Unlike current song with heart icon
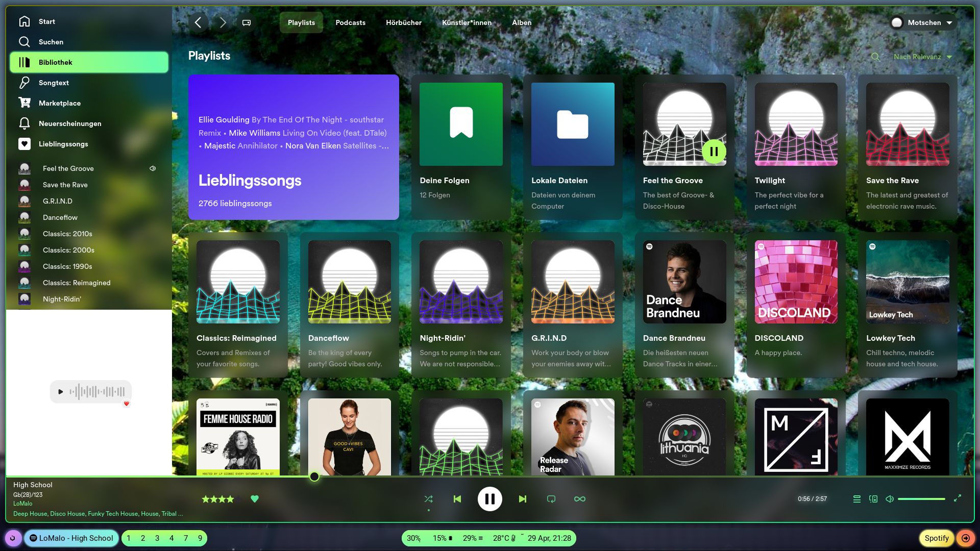Viewport: 980px width, 551px height. tap(255, 499)
